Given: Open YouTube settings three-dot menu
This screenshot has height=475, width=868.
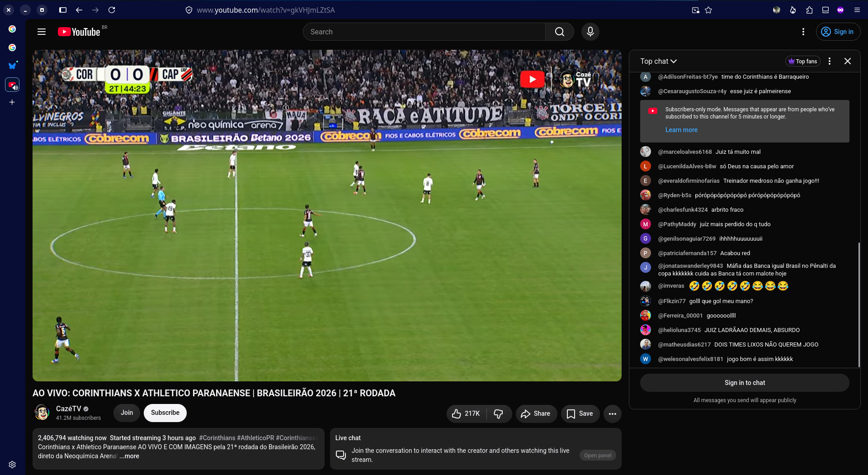Looking at the screenshot, I should (803, 32).
